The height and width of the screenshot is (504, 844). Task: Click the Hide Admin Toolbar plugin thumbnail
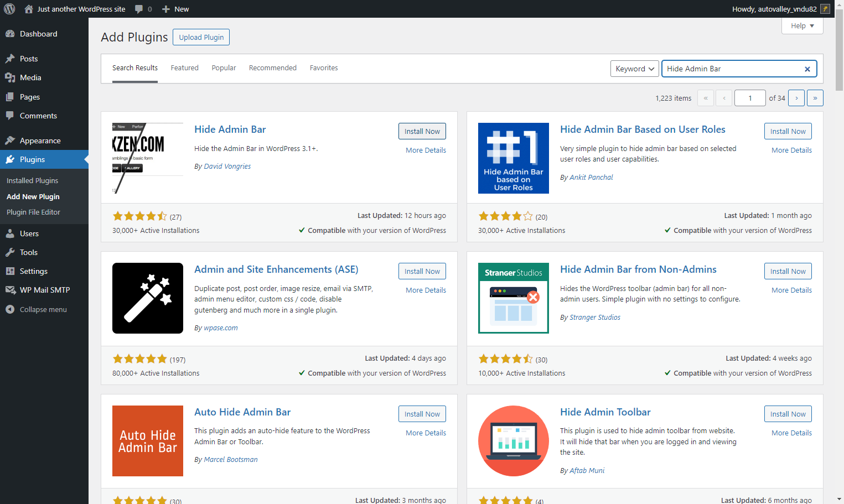pyautogui.click(x=514, y=441)
